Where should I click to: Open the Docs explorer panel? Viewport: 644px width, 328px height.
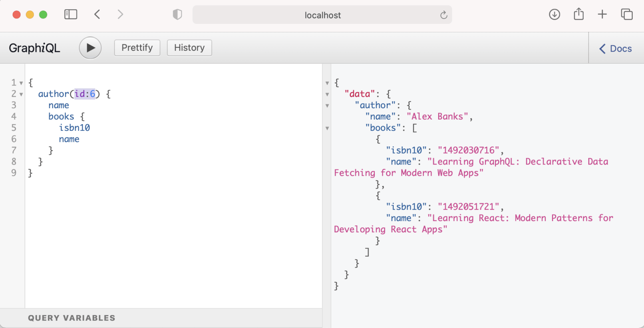pos(615,49)
